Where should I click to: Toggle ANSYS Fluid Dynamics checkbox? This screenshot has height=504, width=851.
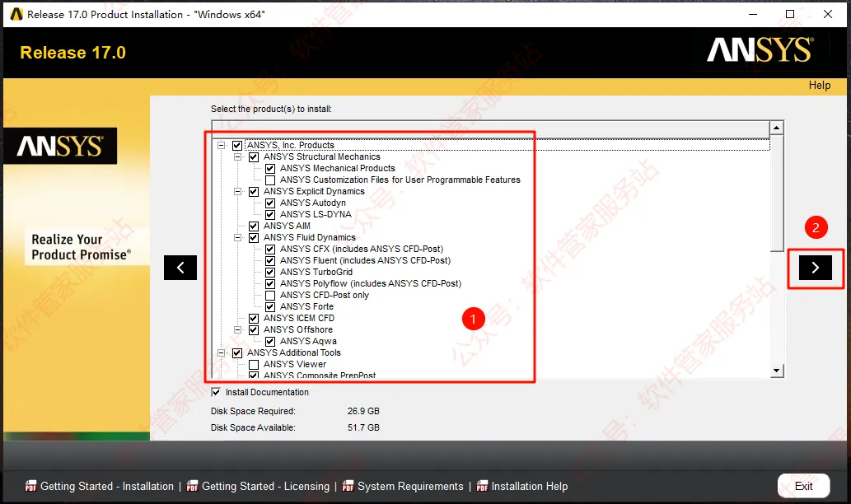[254, 238]
